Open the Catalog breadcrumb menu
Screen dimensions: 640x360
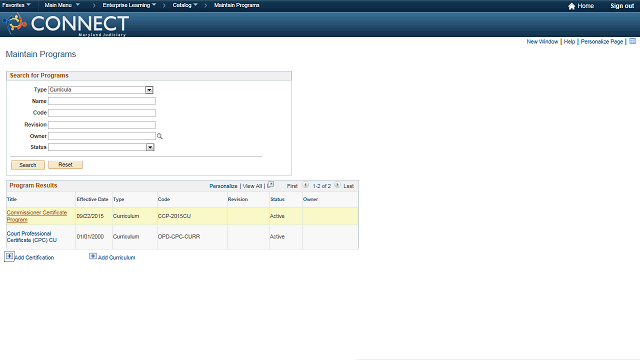pos(185,5)
